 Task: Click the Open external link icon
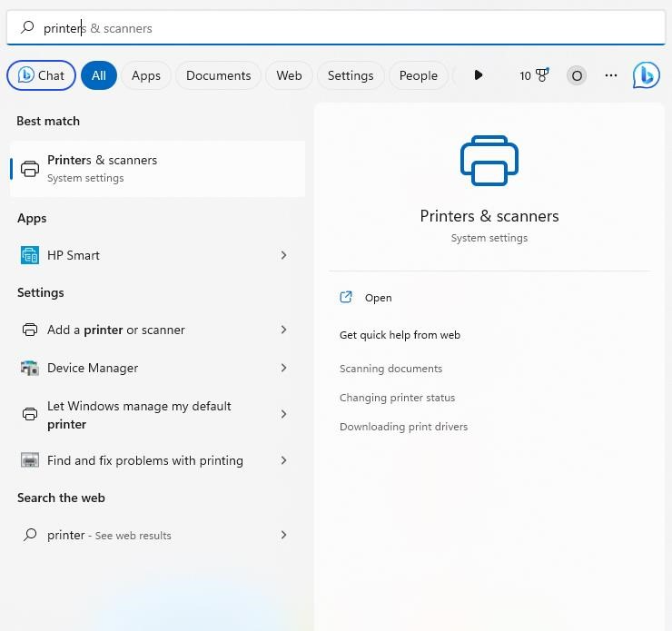(346, 297)
